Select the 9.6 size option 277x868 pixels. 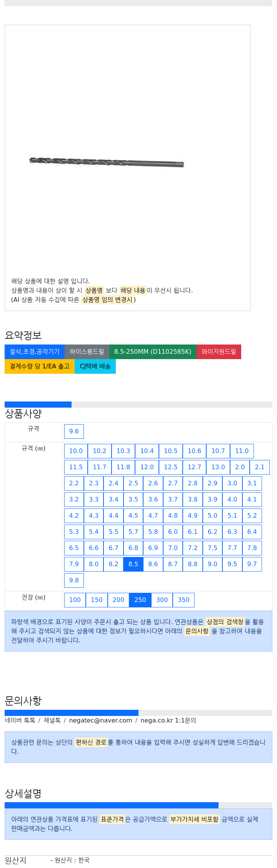coord(74,431)
